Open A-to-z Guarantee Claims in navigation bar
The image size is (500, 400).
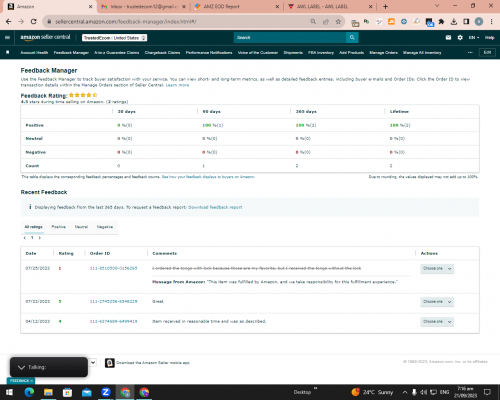click(x=116, y=53)
